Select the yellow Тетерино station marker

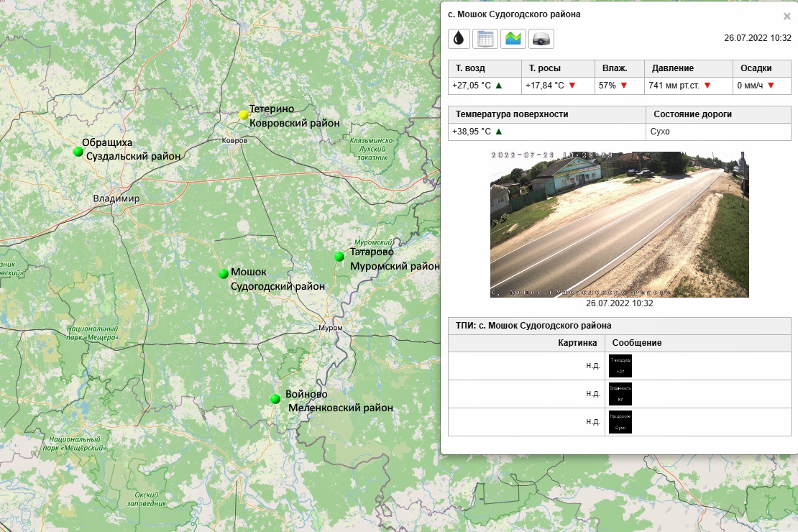(244, 114)
